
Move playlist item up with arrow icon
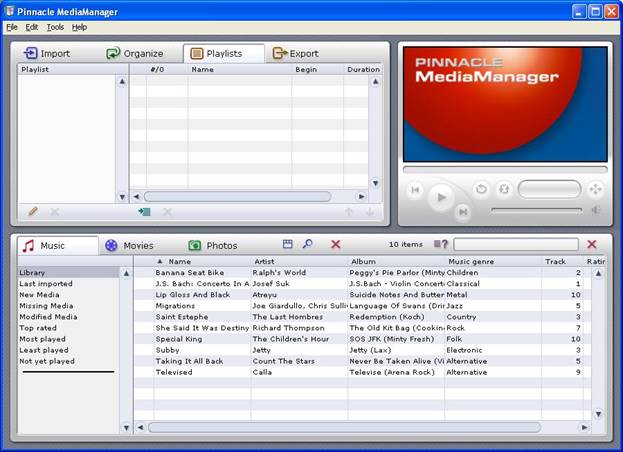(348, 212)
